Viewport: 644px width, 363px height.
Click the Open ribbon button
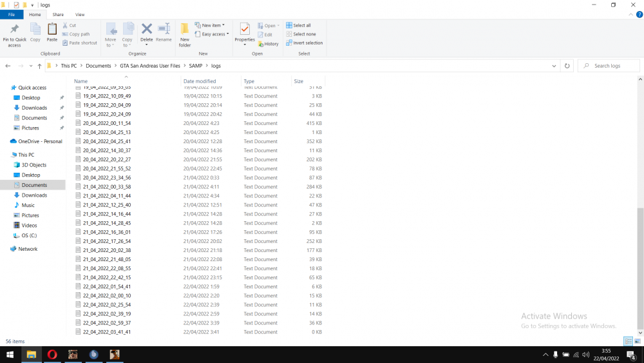pos(269,26)
